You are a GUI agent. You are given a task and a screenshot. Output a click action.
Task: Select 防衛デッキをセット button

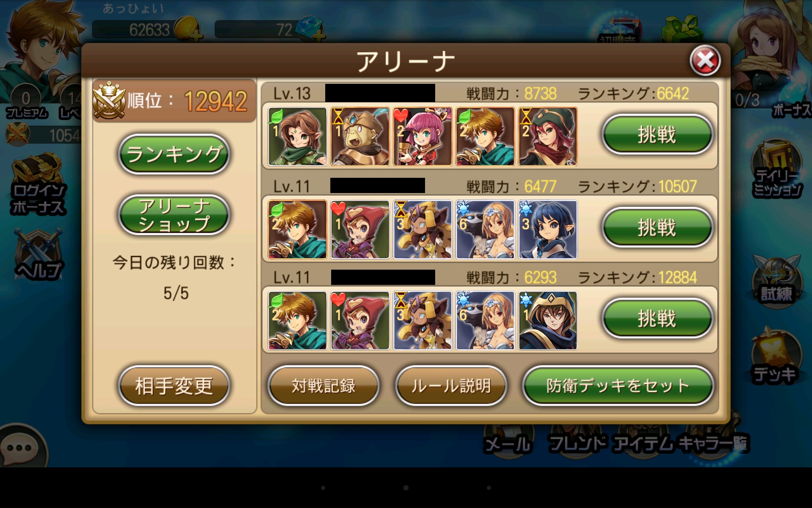pyautogui.click(x=618, y=386)
